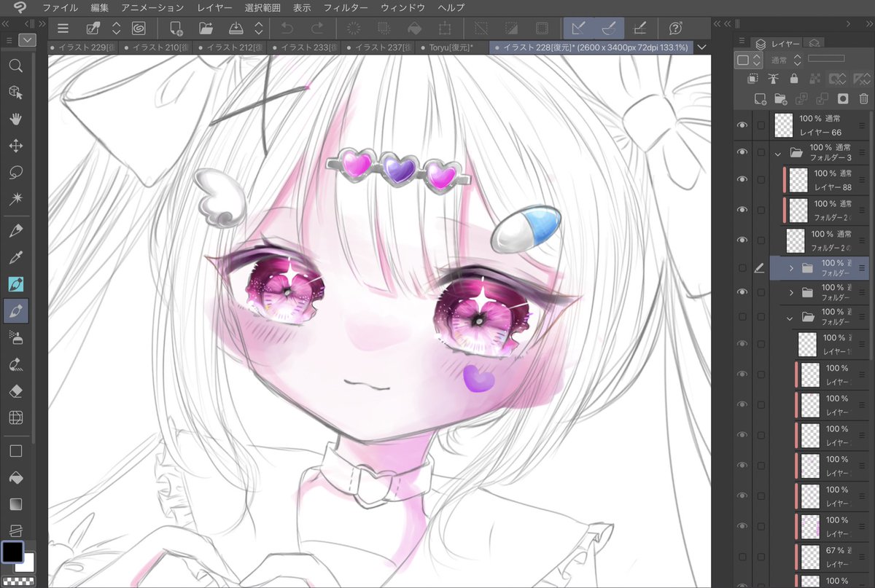Open the ファイル menu
Viewport: 875px width, 588px height.
pyautogui.click(x=58, y=7)
